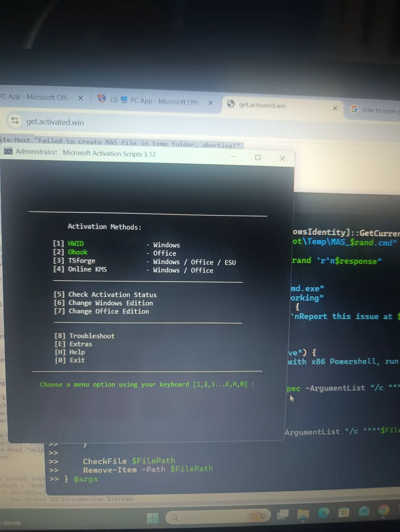Image resolution: width=400 pixels, height=532 pixels.
Task: Click the Chrome icon in the taskbar
Action: tap(384, 510)
